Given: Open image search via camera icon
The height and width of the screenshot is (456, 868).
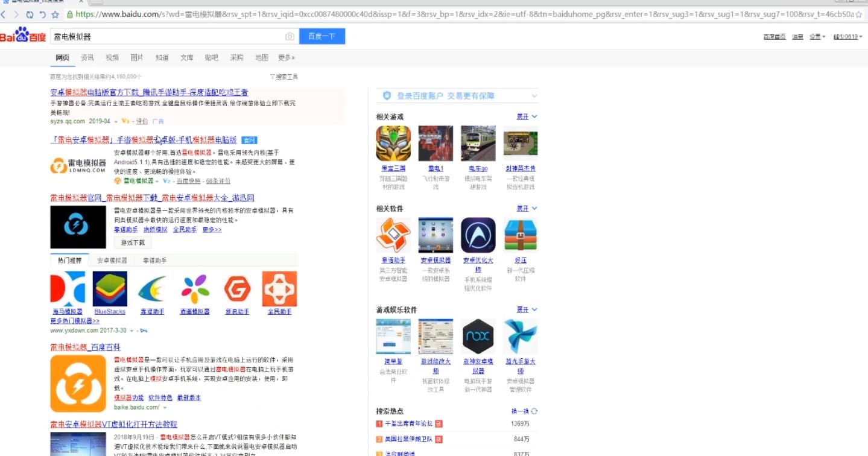Looking at the screenshot, I should (x=290, y=37).
